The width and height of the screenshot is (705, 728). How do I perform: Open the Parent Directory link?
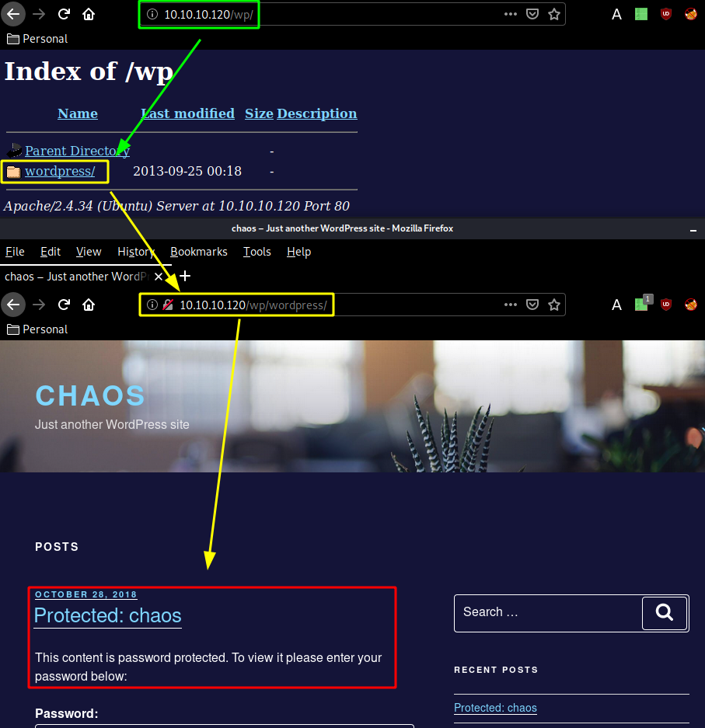[78, 151]
